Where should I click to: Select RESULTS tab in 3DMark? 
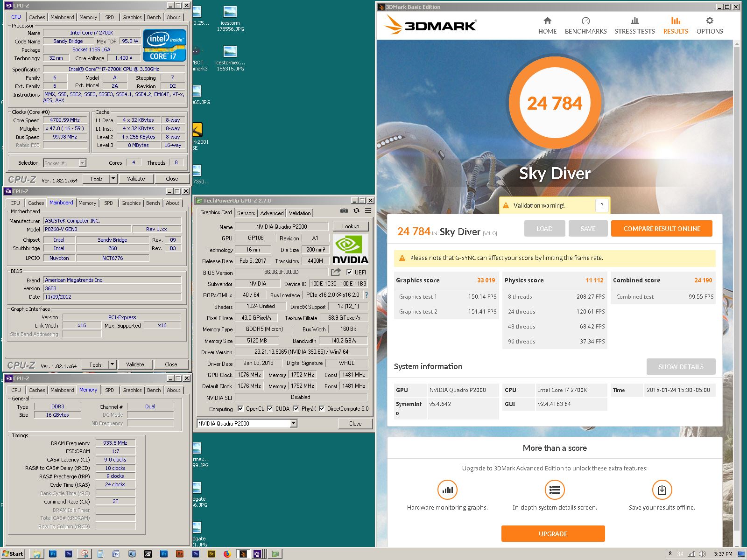coord(676,26)
